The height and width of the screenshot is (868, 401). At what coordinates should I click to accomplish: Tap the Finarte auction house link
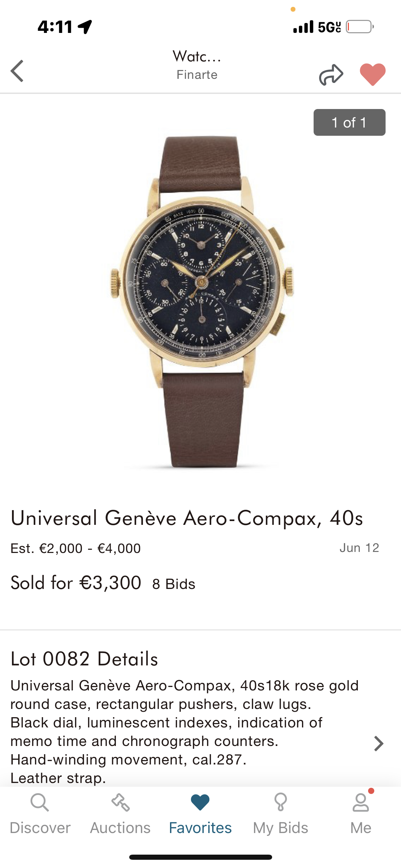[x=197, y=75]
